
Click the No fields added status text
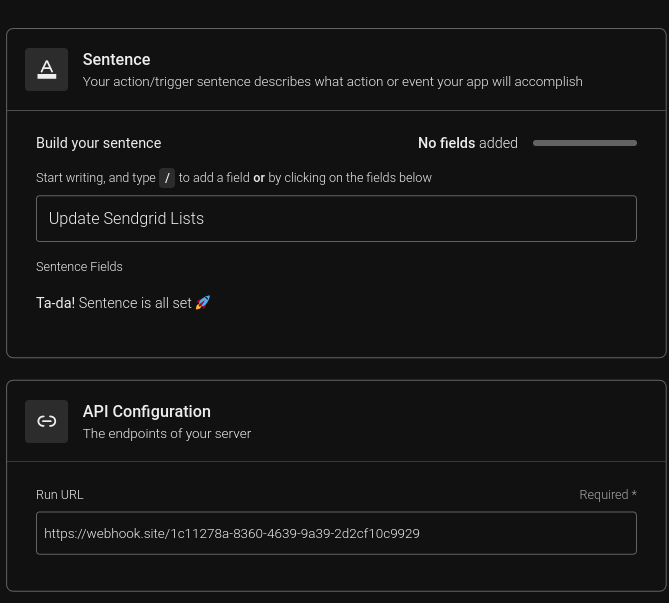(468, 143)
